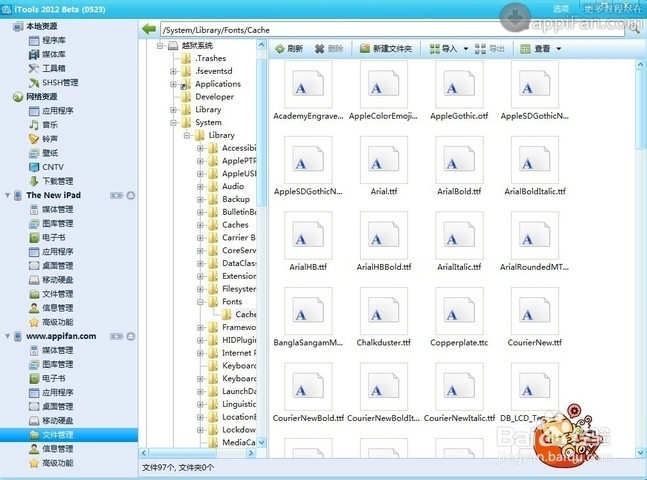
Task: Collapse The New iPad device section
Action: pyautogui.click(x=7, y=195)
